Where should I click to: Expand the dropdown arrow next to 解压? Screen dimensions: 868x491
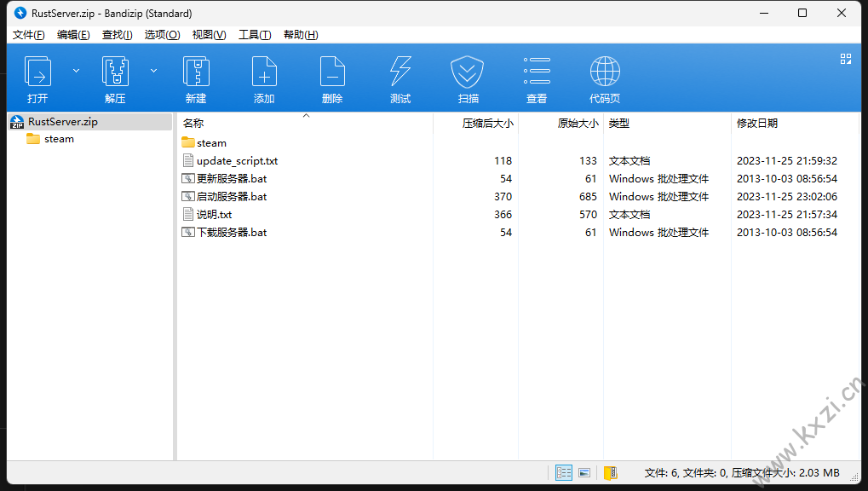click(x=154, y=71)
